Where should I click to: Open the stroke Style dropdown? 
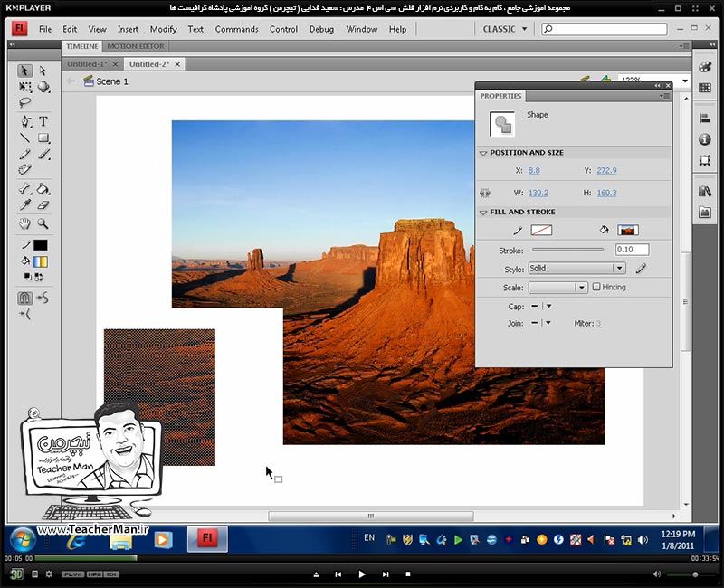coord(577,268)
